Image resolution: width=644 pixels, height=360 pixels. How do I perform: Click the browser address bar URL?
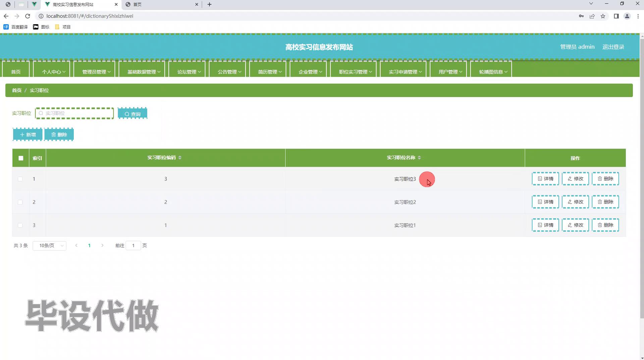pos(90,16)
